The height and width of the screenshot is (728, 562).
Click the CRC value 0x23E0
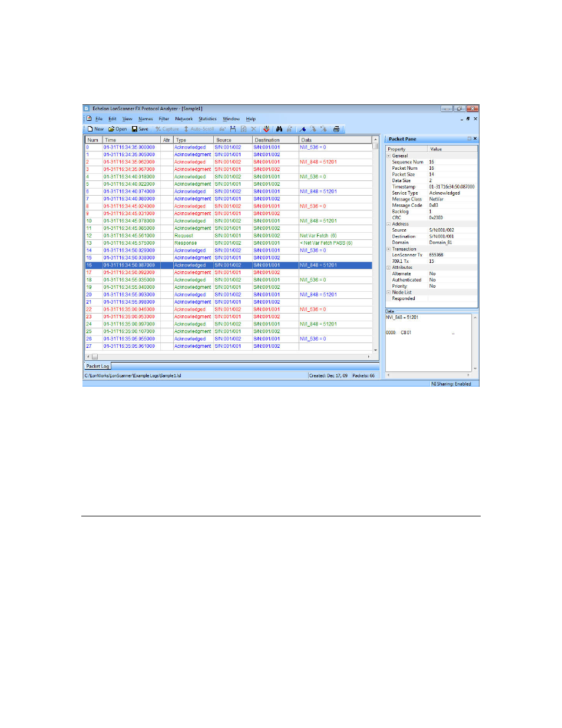pyautogui.click(x=436, y=218)
